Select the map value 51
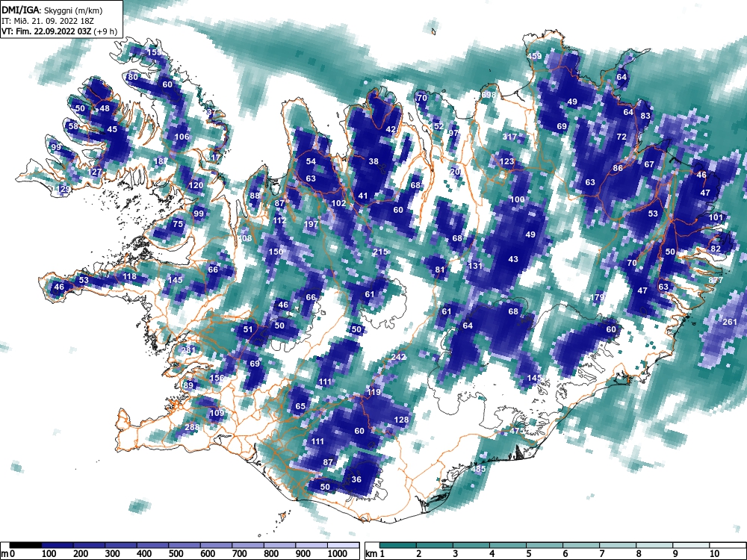 248,329
